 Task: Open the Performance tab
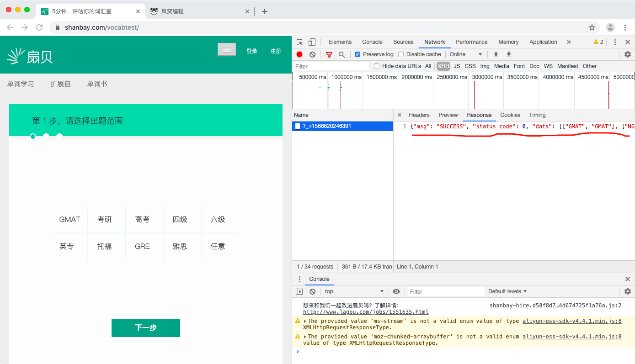(472, 42)
